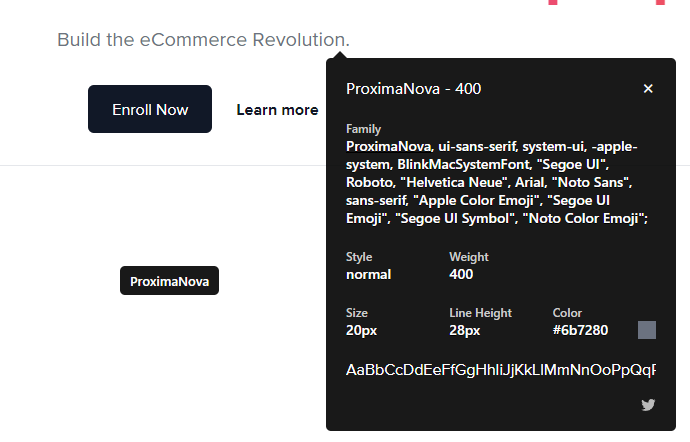Close the ProximaNova font details popup
The height and width of the screenshot is (442, 690).
coord(648,89)
